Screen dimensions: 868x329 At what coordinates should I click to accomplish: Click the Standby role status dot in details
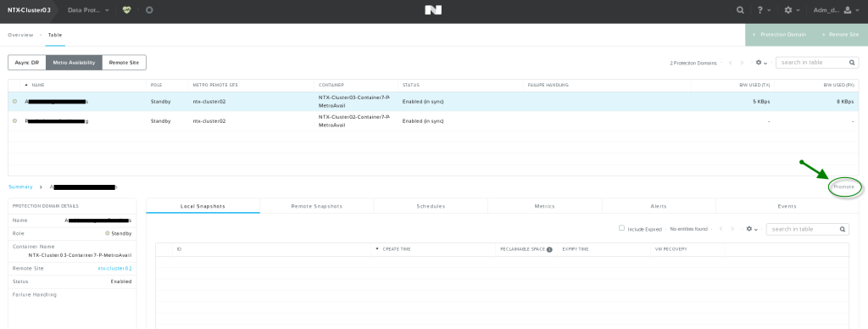pos(108,233)
